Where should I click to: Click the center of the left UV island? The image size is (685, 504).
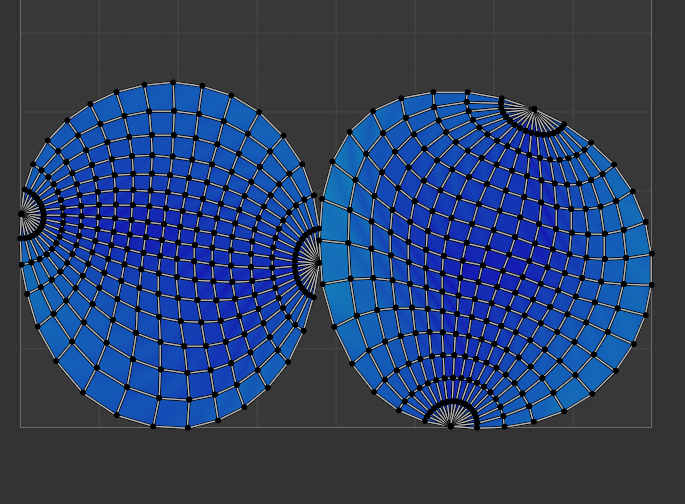168,250
